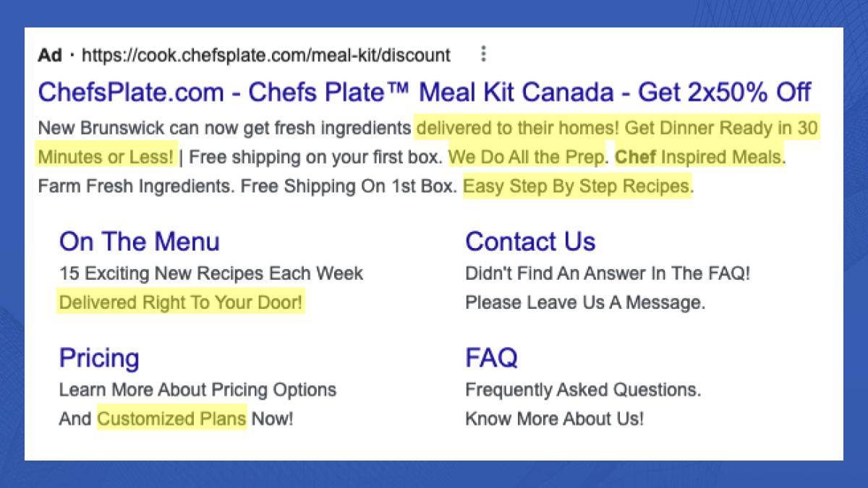The image size is (868, 488).
Task: Open the On The Menu sitelink
Action: tap(139, 241)
